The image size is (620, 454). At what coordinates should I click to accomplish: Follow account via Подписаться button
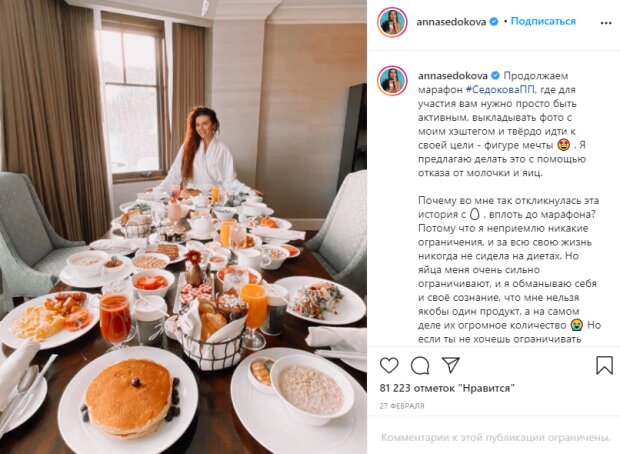(543, 21)
